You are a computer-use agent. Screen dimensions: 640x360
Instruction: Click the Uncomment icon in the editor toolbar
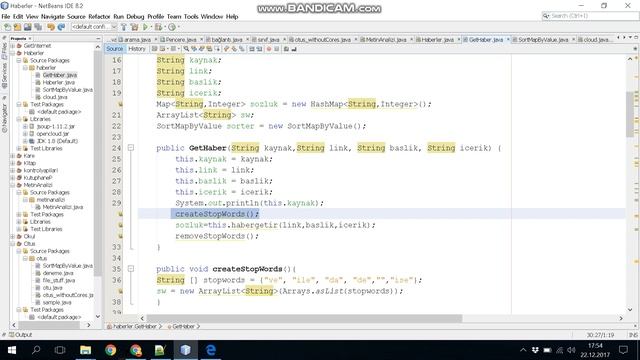294,49
